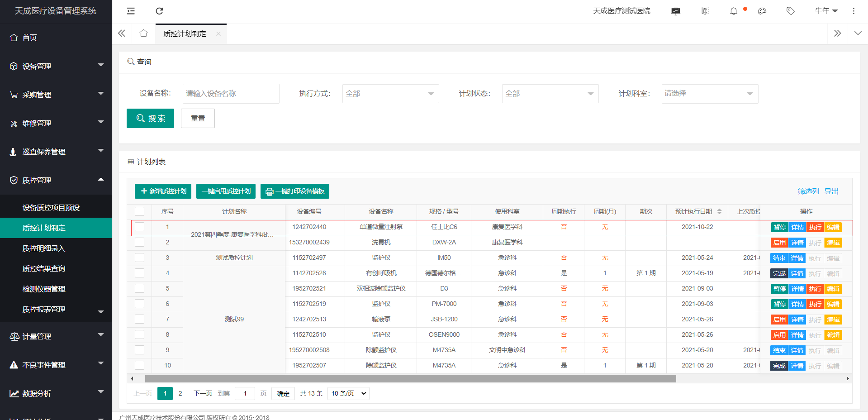
Task: Expand the tab options chevron at top right
Action: tap(858, 33)
